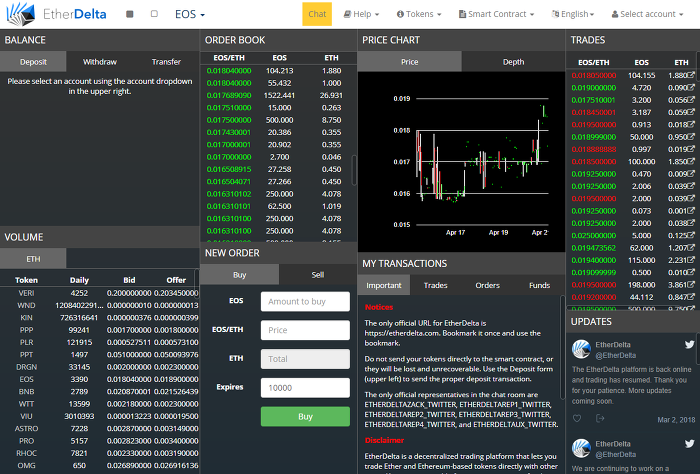Screen dimensions: 700x474
Task: Open the Trades tab in My Transactions
Action: (x=435, y=285)
